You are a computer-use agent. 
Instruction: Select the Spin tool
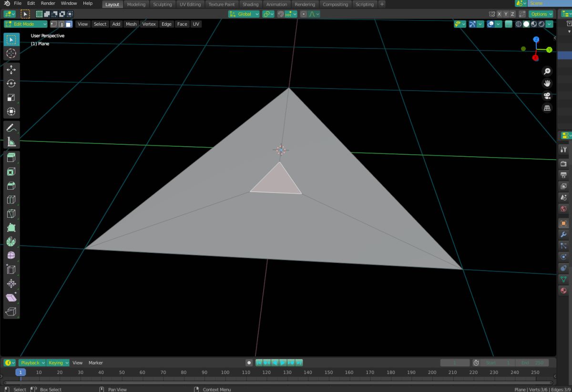pos(11,241)
